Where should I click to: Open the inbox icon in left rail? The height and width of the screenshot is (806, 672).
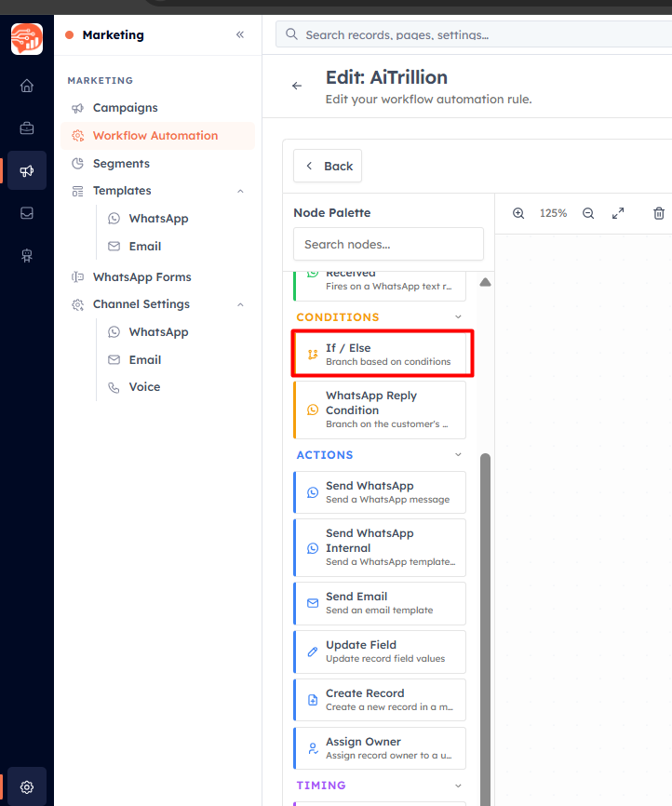(27, 213)
